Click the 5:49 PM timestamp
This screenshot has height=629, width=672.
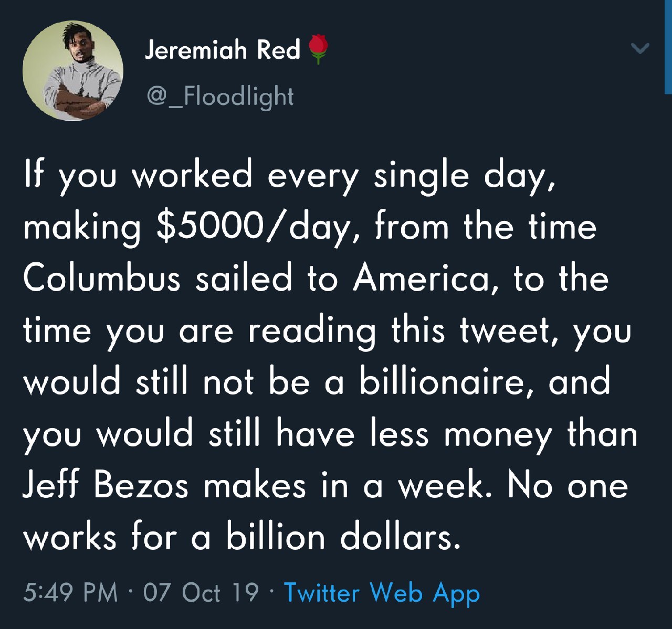70,593
